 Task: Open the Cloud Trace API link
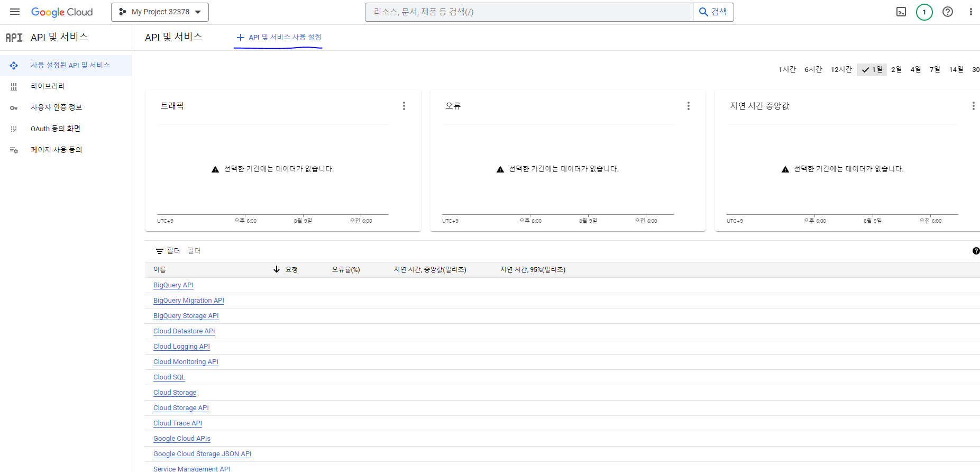(178, 423)
